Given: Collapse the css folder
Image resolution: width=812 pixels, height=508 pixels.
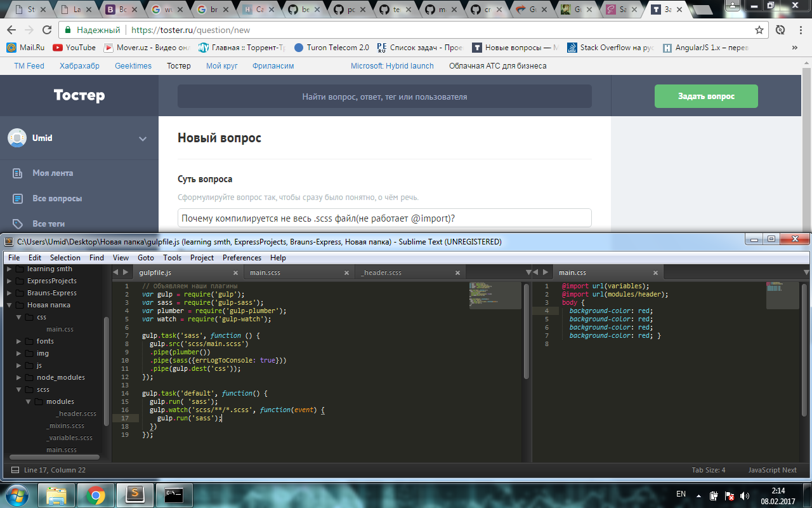Looking at the screenshot, I should [19, 317].
